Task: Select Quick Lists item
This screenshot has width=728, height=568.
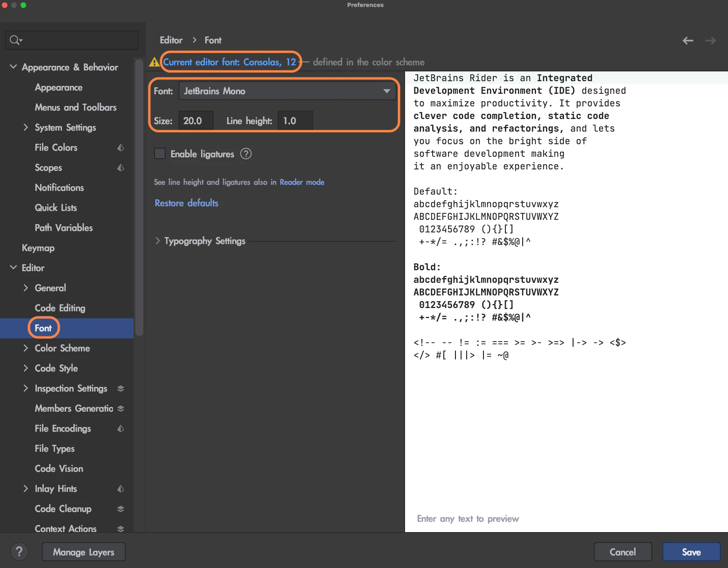Action: (56, 208)
